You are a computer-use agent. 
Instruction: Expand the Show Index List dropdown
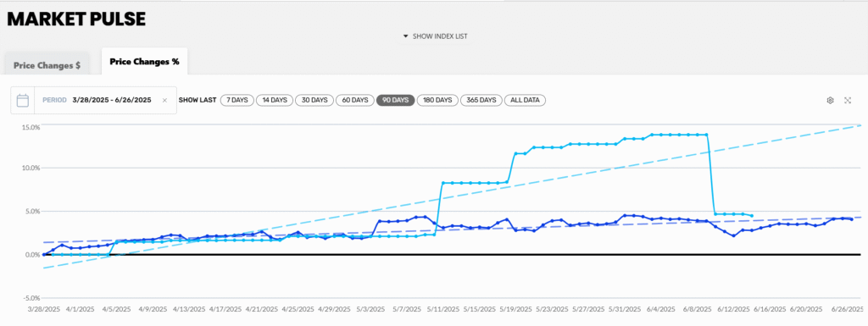(435, 36)
